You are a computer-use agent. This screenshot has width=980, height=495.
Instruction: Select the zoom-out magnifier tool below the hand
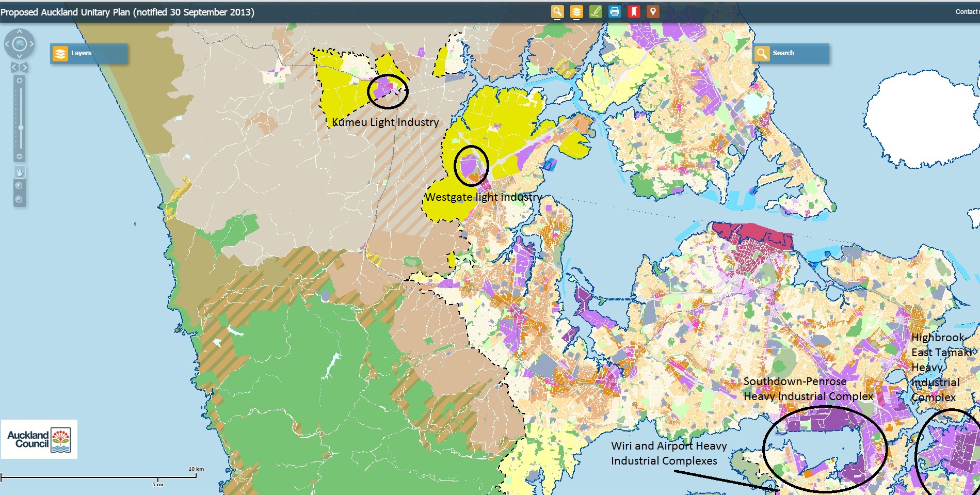pos(20,199)
